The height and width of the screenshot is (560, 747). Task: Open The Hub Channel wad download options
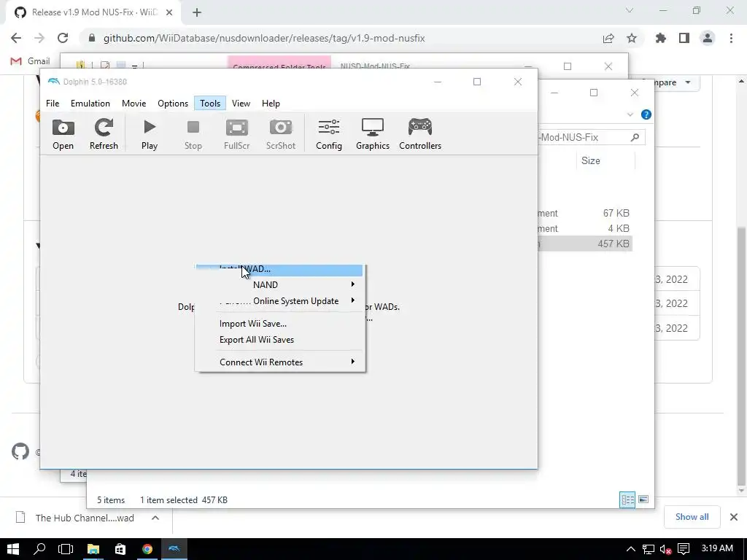[x=155, y=518]
